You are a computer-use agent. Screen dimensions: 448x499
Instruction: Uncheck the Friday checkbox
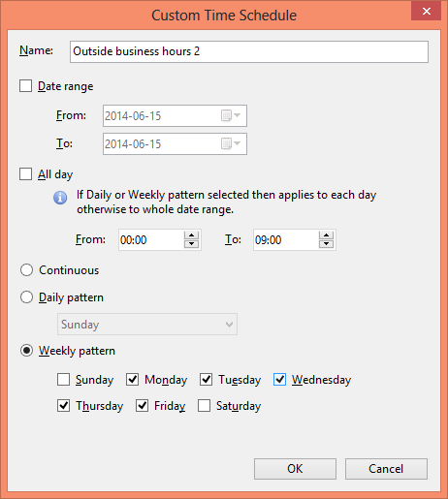point(142,406)
